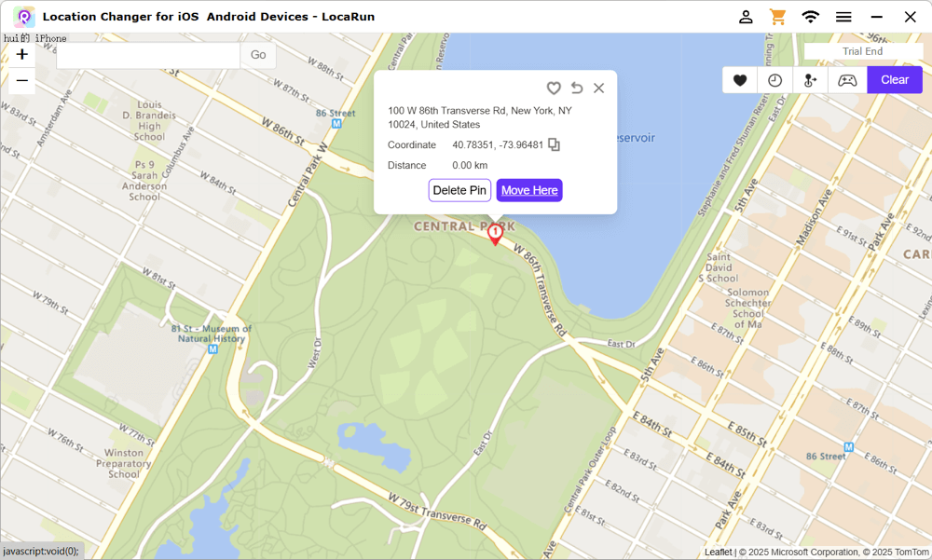Open location history clock icon
The width and height of the screenshot is (932, 560).
[x=775, y=80]
